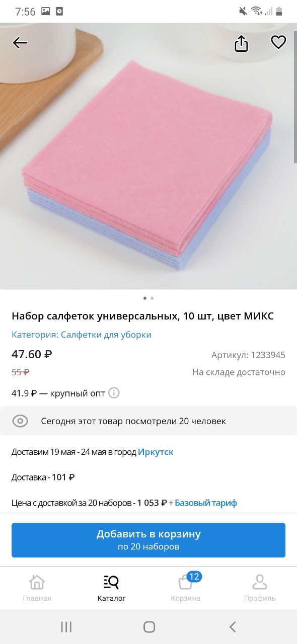Tap the eye icon in views banner
This screenshot has height=644, width=297.
coord(20,421)
